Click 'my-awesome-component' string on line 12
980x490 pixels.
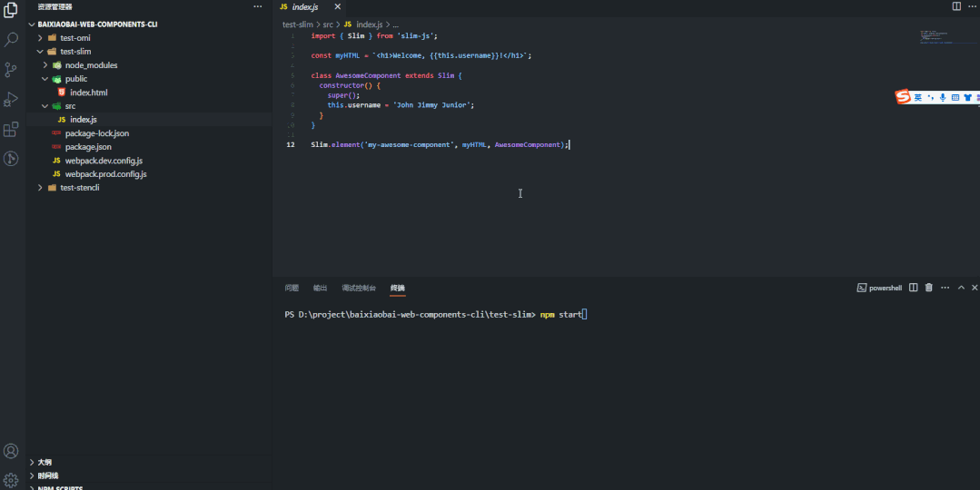(x=410, y=145)
